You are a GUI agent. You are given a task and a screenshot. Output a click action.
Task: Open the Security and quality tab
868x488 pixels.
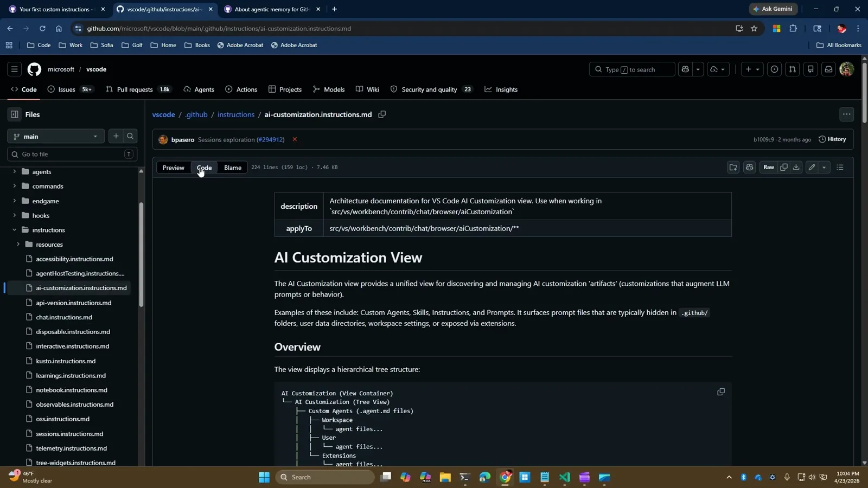click(432, 89)
